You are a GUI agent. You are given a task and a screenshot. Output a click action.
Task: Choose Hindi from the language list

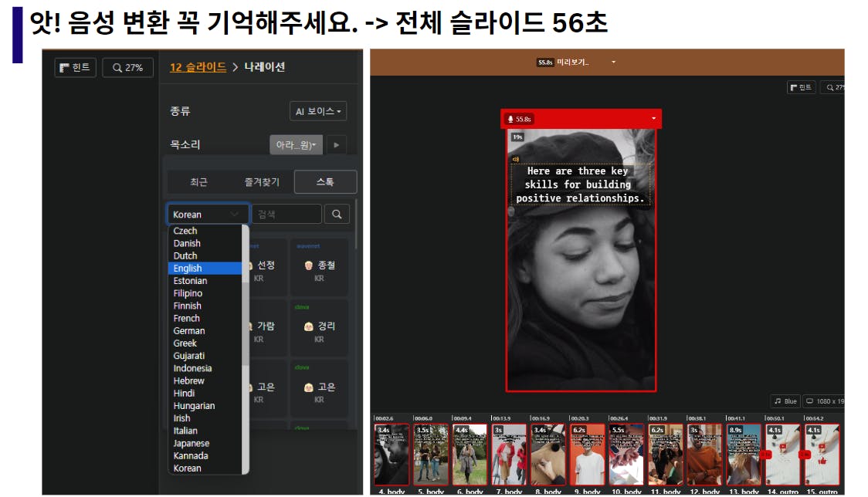coord(205,394)
